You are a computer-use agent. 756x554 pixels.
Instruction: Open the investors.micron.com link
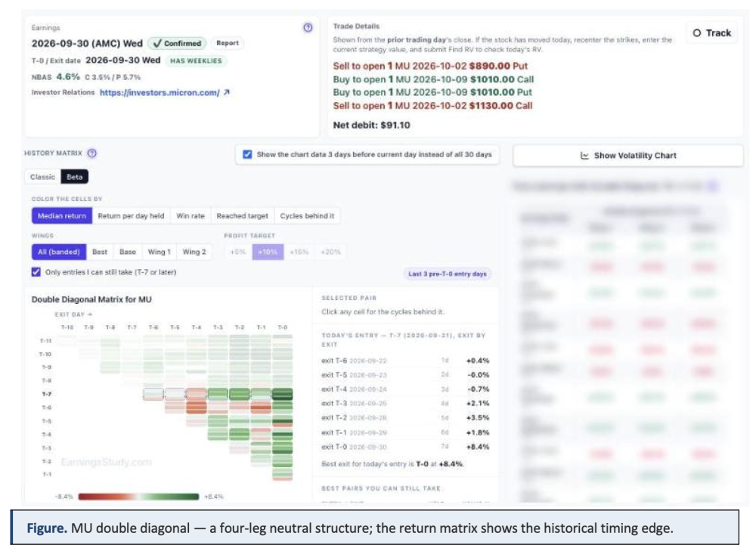160,92
